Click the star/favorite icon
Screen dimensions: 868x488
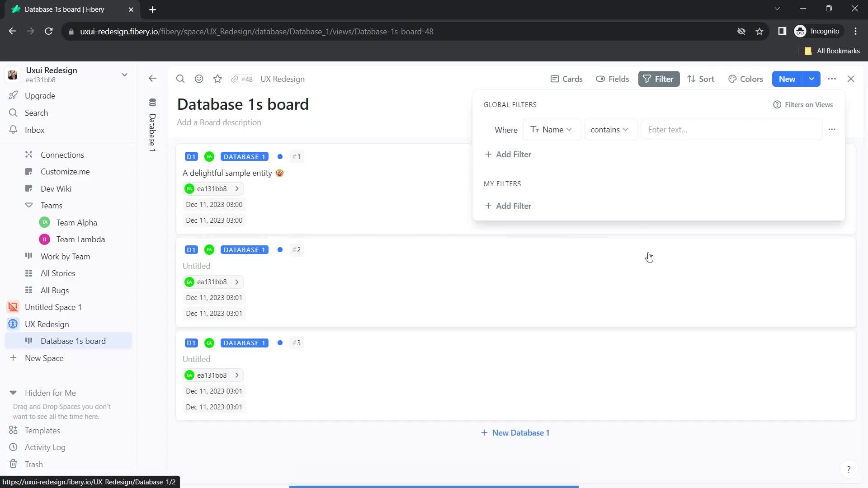pos(217,78)
